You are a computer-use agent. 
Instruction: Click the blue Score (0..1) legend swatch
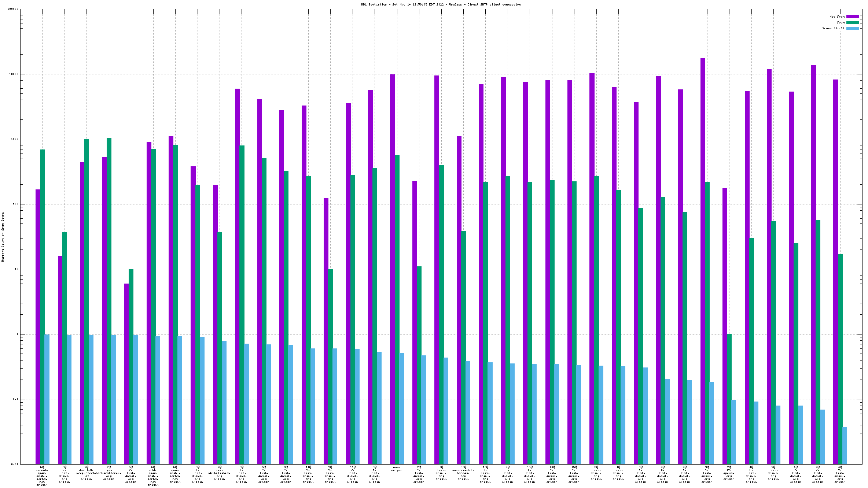coord(852,28)
